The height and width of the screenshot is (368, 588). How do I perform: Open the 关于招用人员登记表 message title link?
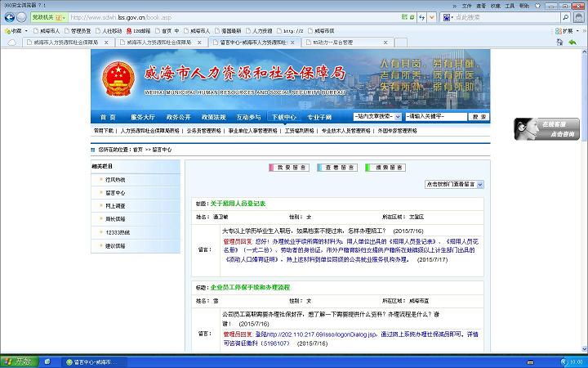pyautogui.click(x=238, y=203)
